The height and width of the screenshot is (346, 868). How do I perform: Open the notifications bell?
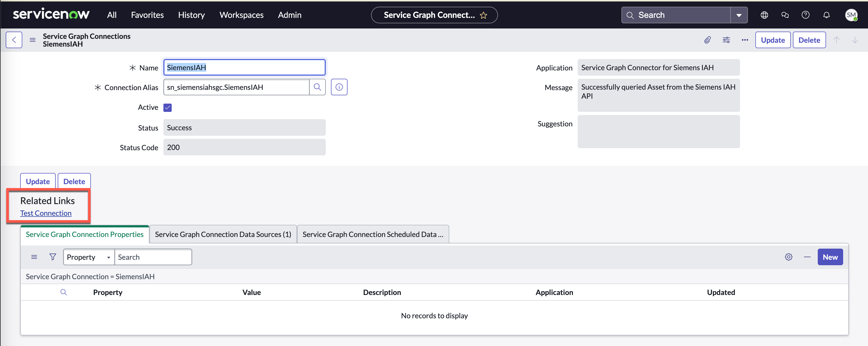(x=826, y=15)
